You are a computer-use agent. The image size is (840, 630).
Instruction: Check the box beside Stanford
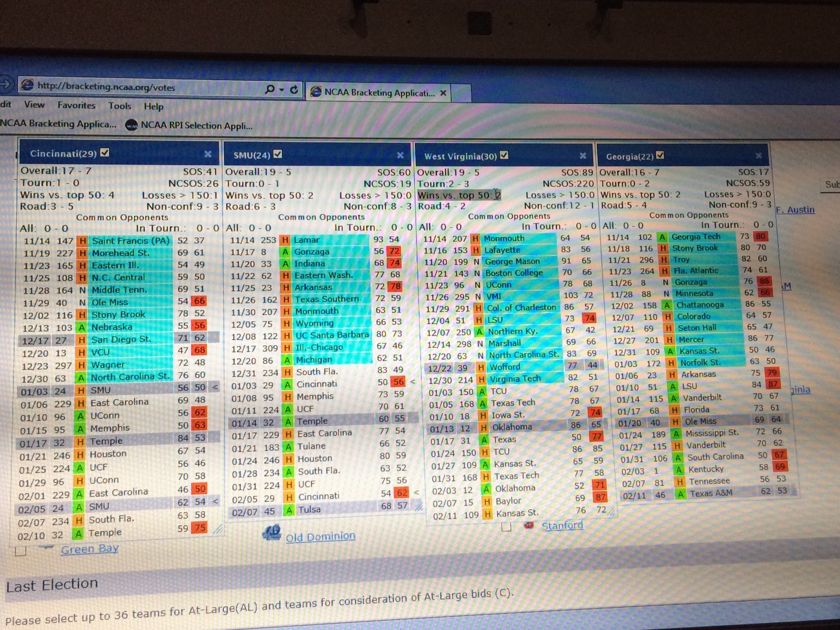pyautogui.click(x=506, y=527)
